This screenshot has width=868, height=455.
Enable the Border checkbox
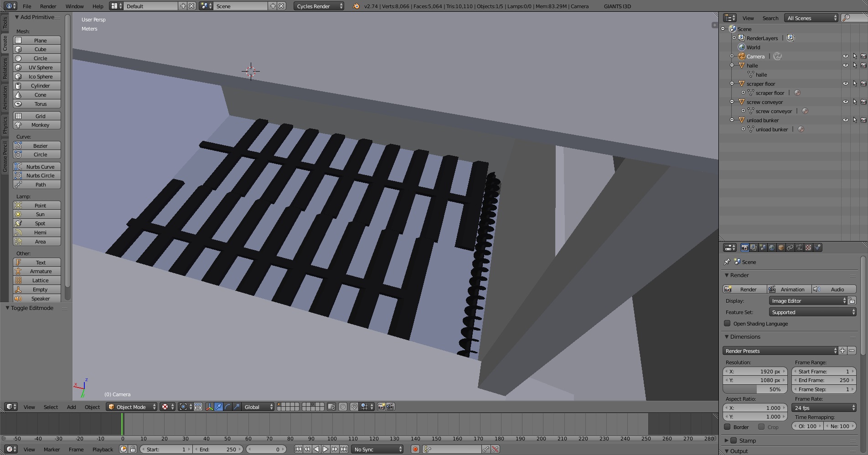click(728, 427)
